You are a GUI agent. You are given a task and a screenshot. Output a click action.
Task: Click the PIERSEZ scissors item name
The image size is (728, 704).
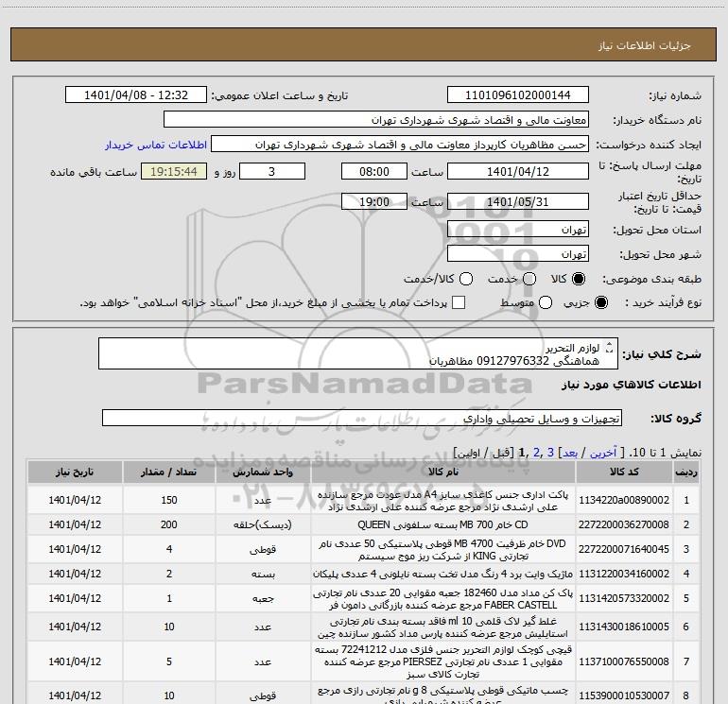442,661
